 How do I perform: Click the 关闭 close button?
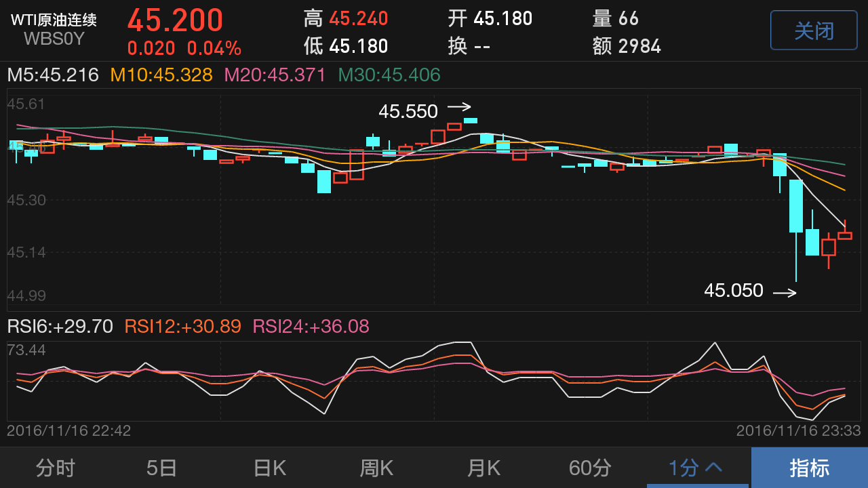tap(814, 30)
